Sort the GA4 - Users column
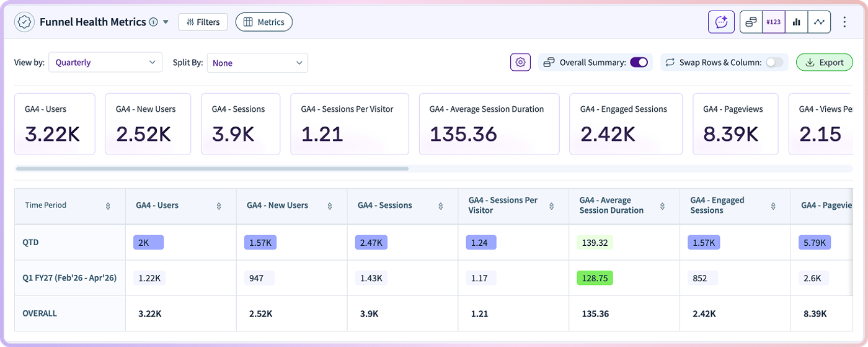The height and width of the screenshot is (347, 868). coord(219,205)
